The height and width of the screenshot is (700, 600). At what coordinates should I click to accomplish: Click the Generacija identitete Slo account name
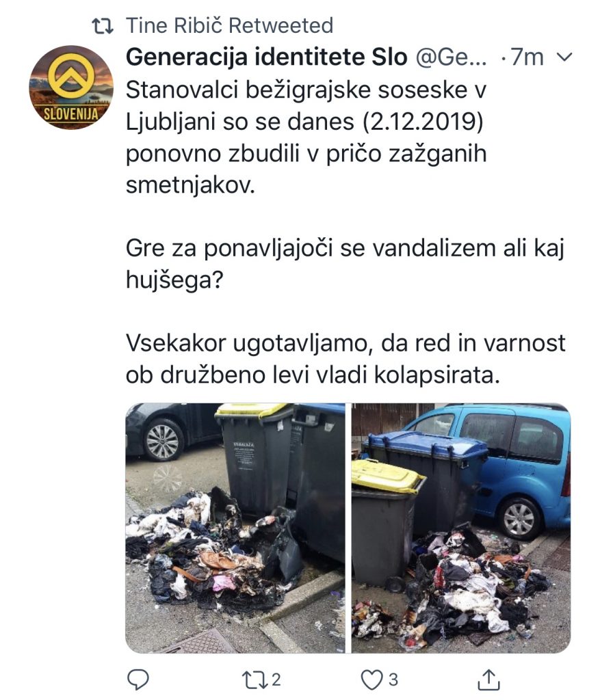coord(267,57)
